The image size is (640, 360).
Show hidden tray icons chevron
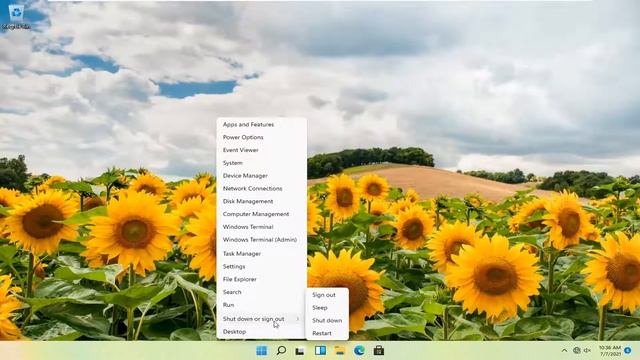564,351
